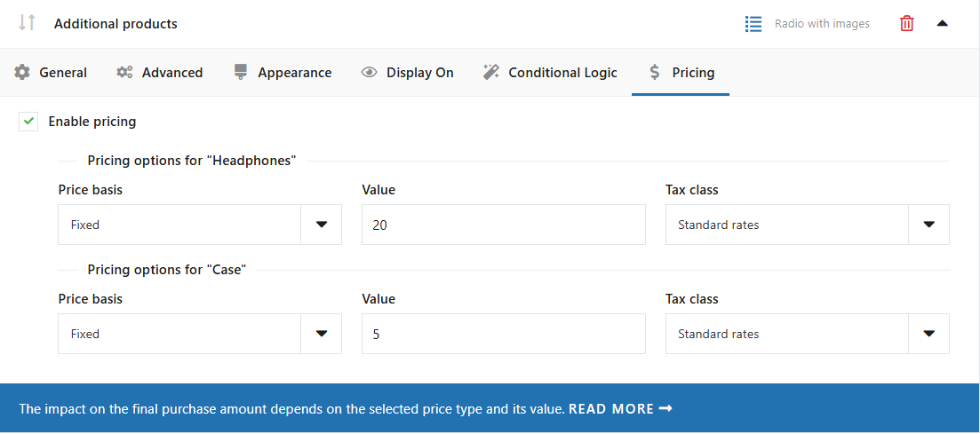Click the sort arrows drag handle icon
Screen dimensions: 980x434
[27, 23]
